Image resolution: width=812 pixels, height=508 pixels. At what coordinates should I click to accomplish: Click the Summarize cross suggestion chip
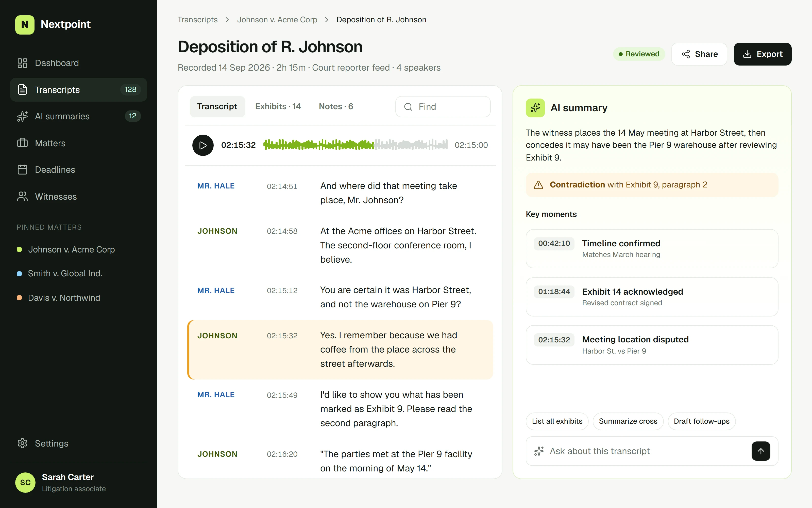(x=628, y=421)
